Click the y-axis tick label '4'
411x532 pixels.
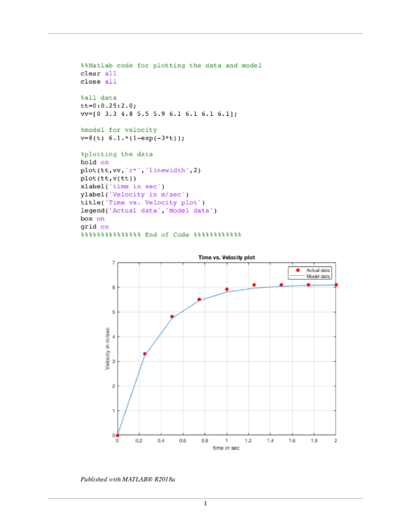(x=114, y=337)
